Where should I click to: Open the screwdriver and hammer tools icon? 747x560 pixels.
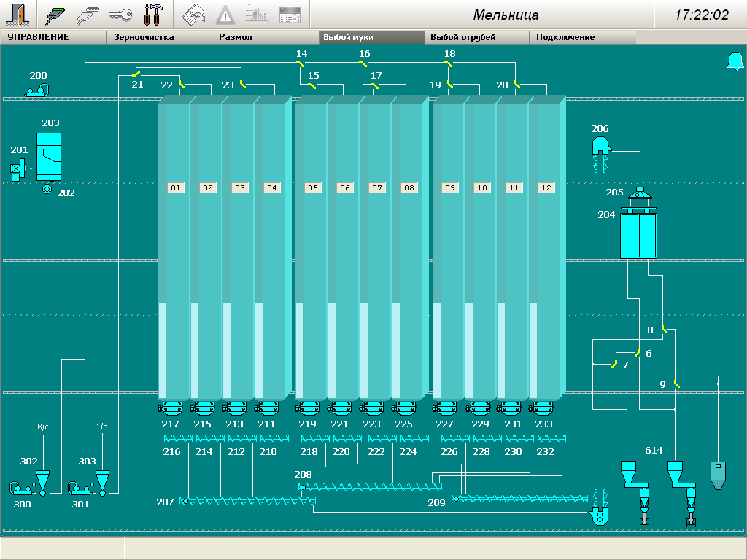[152, 15]
